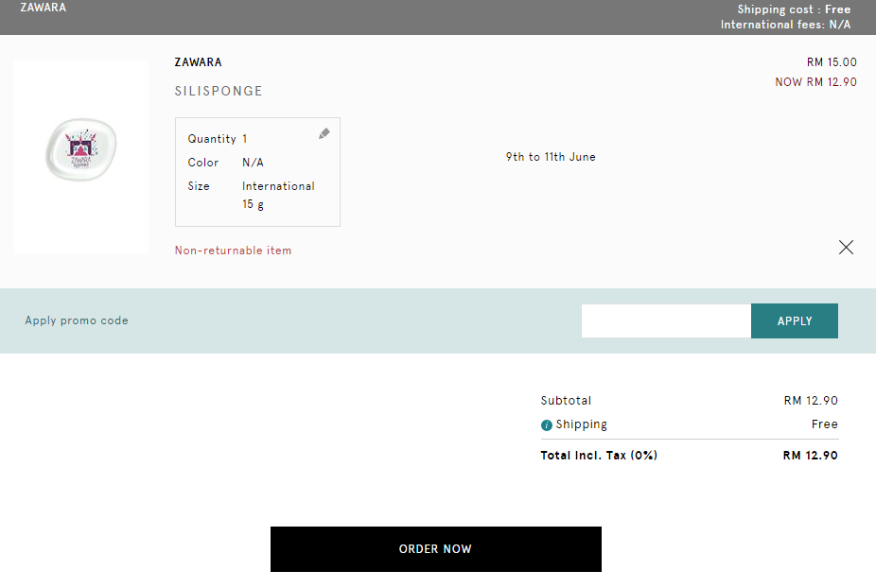The image size is (876, 588).
Task: Click the '9th to 11th June' delivery date
Action: coord(551,157)
